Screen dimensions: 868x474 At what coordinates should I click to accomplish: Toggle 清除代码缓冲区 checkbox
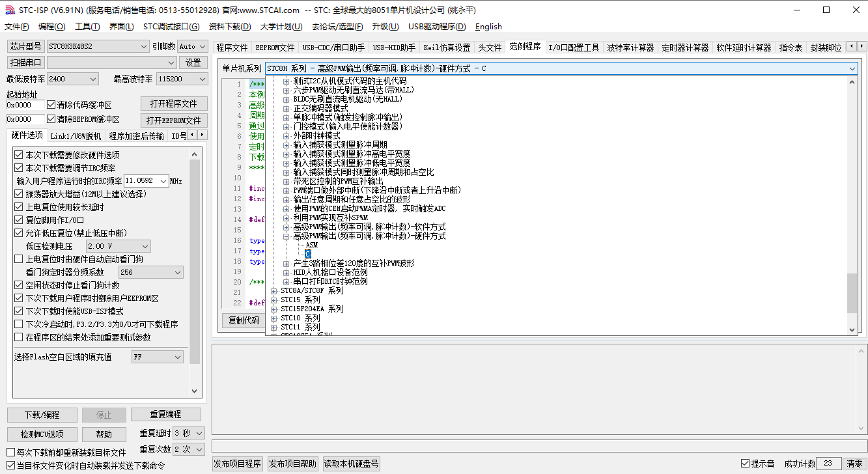click(51, 105)
